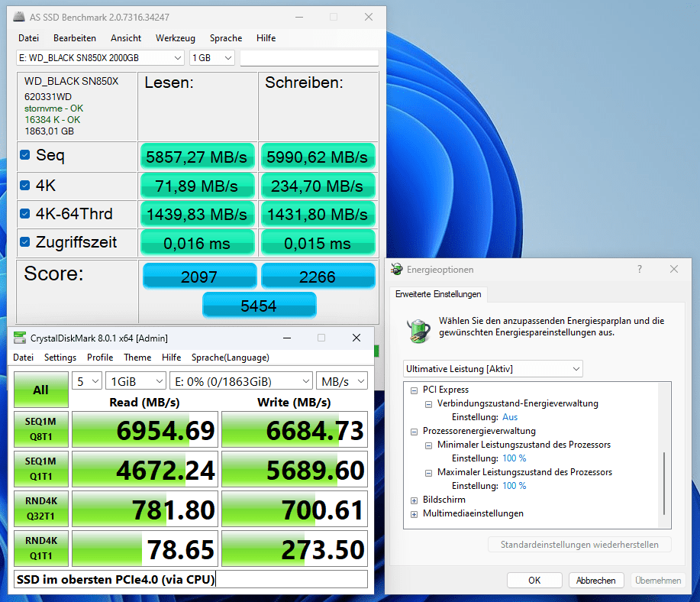Open the Hilfe menu in AS SSD Benchmark
The height and width of the screenshot is (602, 700).
[266, 38]
